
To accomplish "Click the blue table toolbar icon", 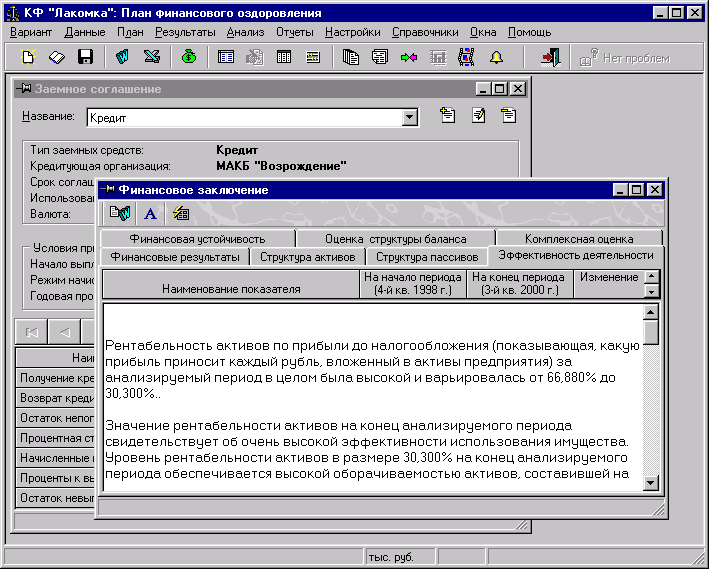I will point(226,57).
